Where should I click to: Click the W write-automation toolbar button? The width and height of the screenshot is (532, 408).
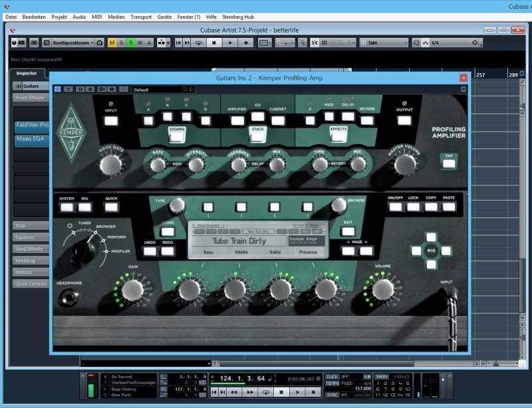[140, 43]
